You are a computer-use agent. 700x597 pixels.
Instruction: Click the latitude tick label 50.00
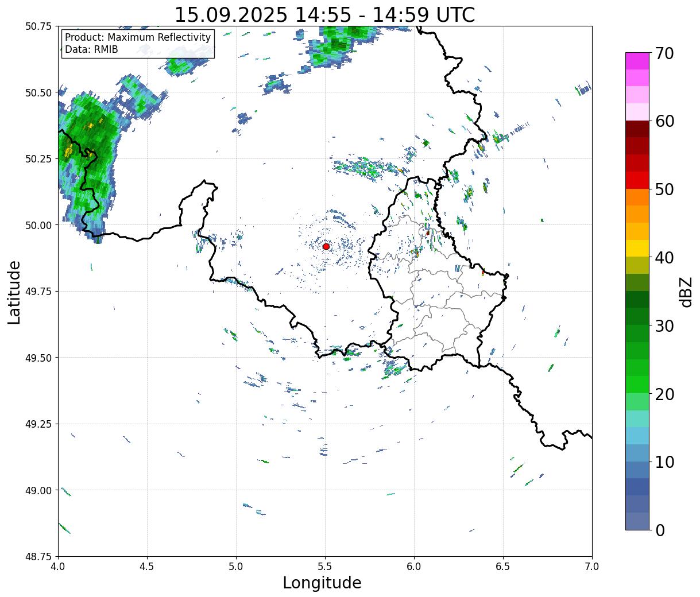[38, 225]
